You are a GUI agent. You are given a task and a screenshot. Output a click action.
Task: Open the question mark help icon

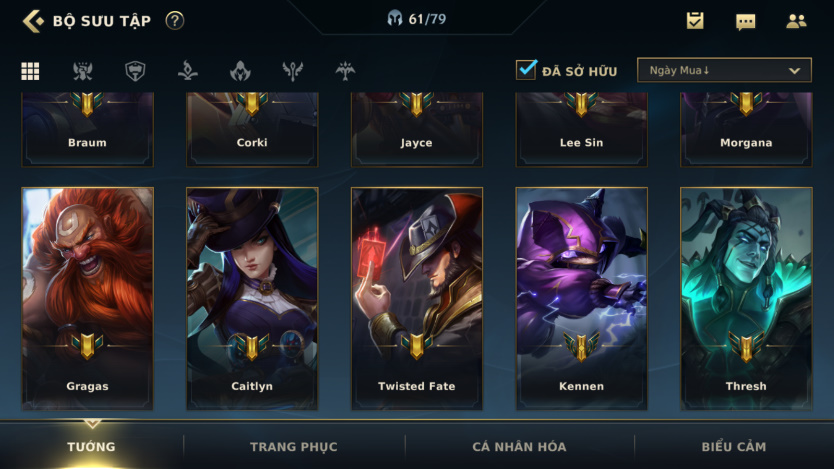pos(174,21)
